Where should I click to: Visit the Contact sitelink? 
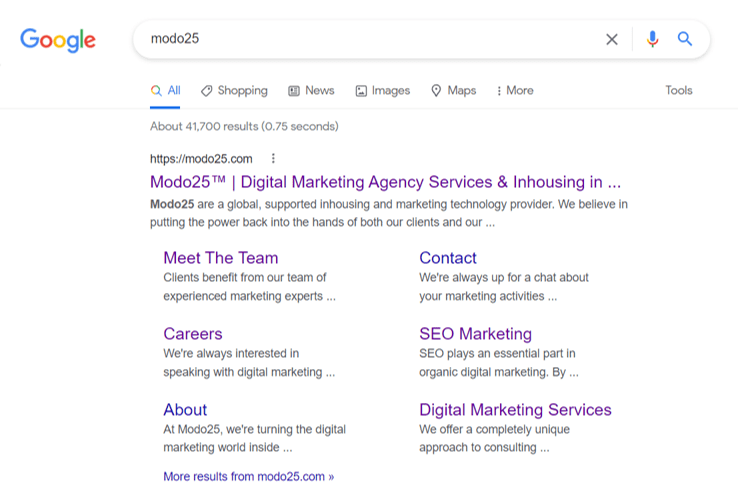[448, 258]
